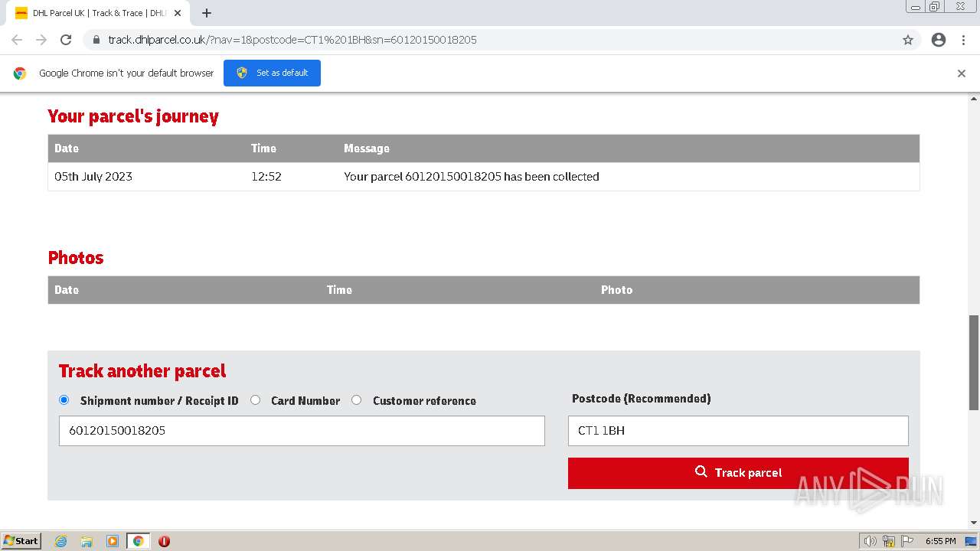
Task: Click the Postcode input field
Action: pos(738,431)
